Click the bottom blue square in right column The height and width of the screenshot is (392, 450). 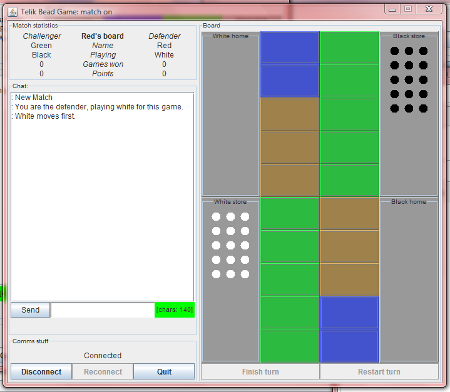(349, 346)
